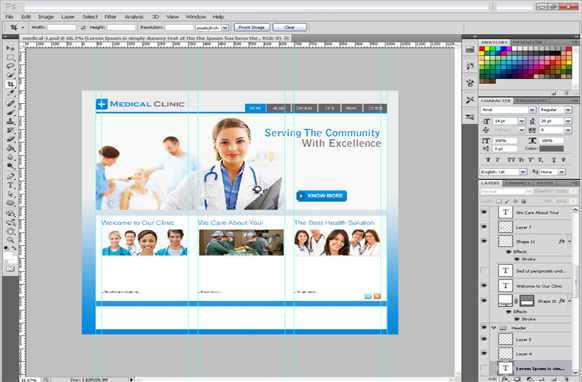Select the History Brush tool
The image size is (582, 382).
point(10,130)
